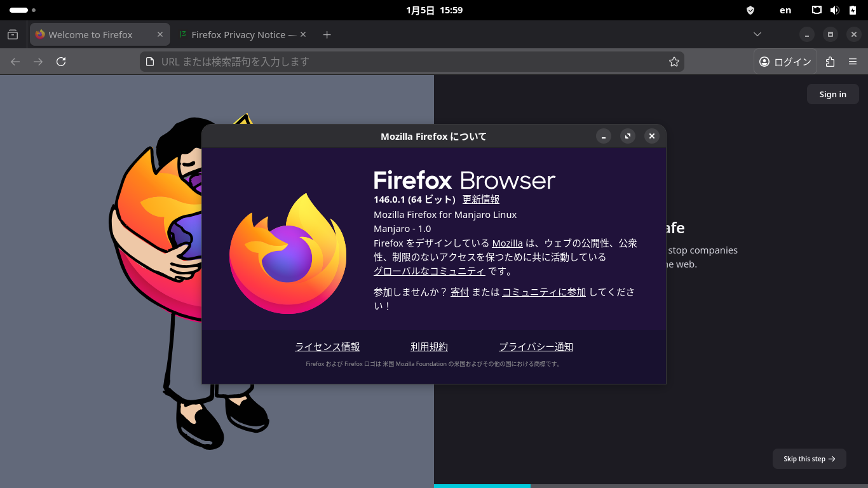The height and width of the screenshot is (488, 868).
Task: Click the Firefox trademark notice text
Action: 434,364
